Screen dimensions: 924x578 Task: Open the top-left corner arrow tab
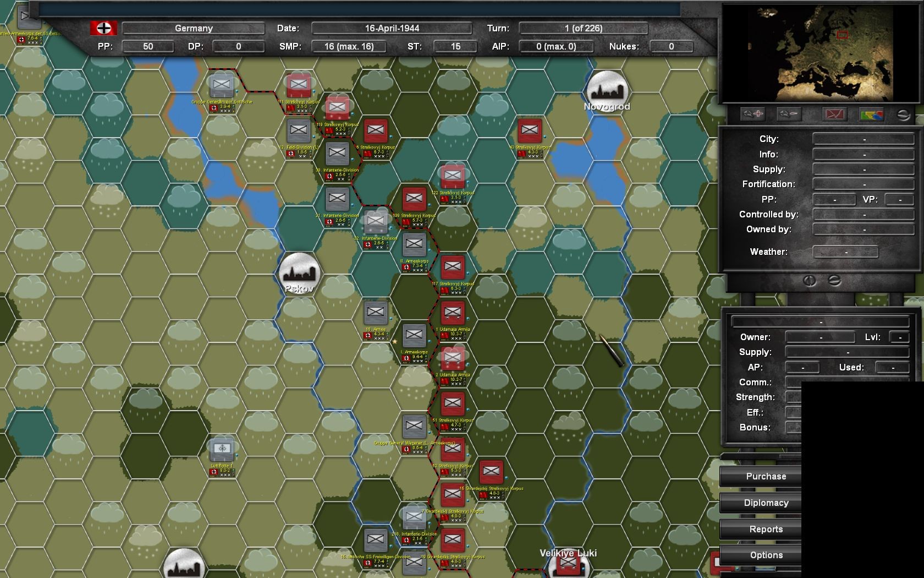click(x=26, y=17)
